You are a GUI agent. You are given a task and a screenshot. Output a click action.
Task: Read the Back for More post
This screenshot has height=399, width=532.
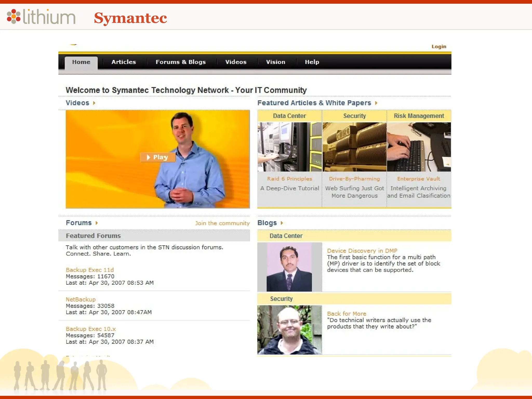tap(347, 314)
